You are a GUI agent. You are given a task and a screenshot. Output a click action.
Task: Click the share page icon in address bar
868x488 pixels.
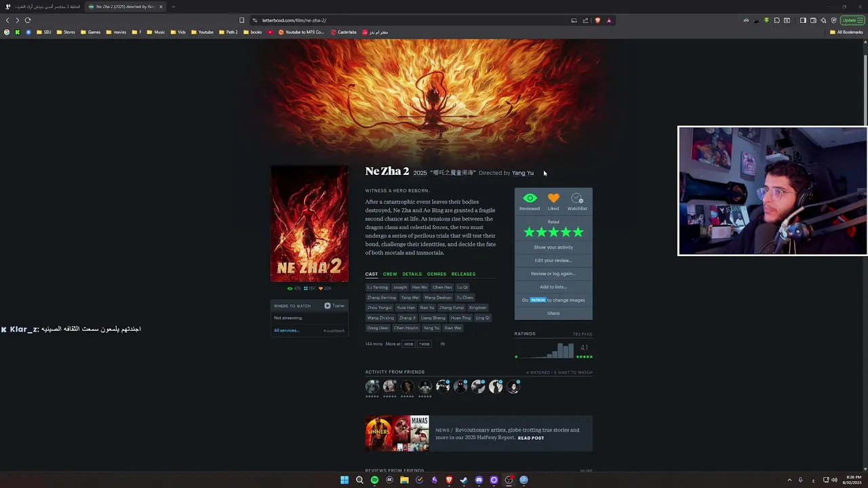(585, 20)
